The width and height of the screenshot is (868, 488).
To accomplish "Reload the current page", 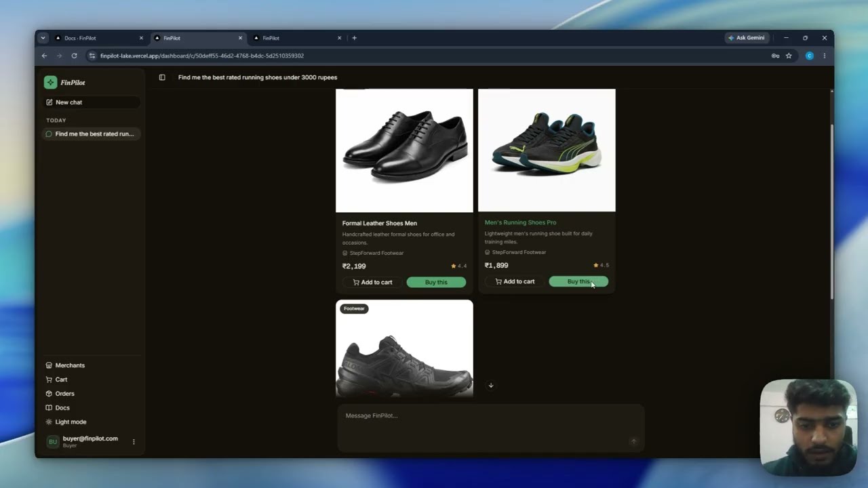I will [74, 56].
